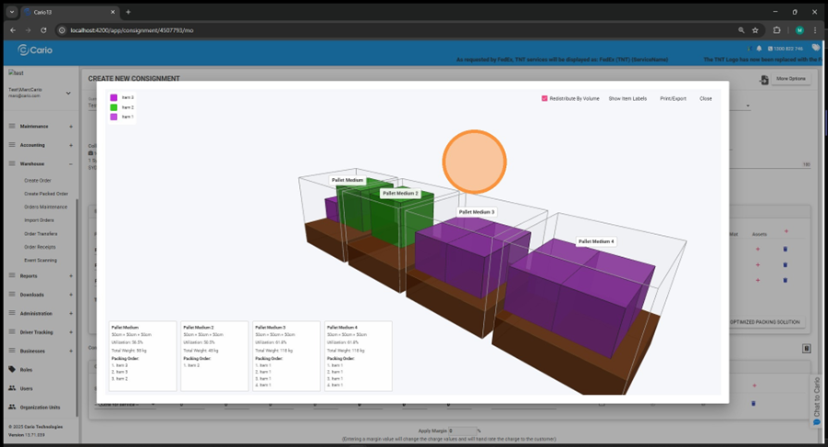Screen dimensions: 828x447
Task: Click the Cario logo
Action: point(35,50)
